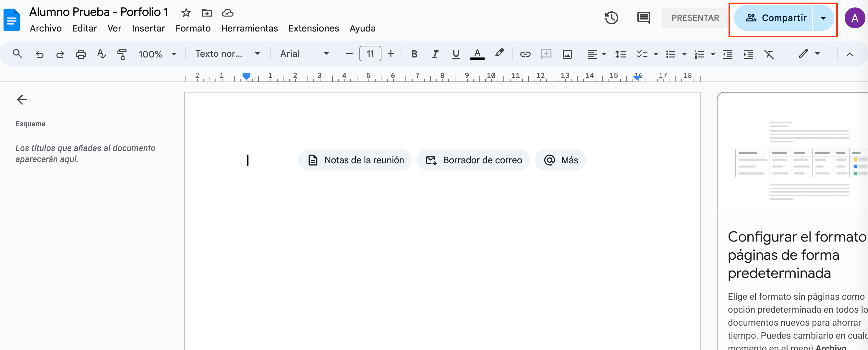Viewport: 868px width, 350px height.
Task: Open the Herramientas menu
Action: coord(249,28)
